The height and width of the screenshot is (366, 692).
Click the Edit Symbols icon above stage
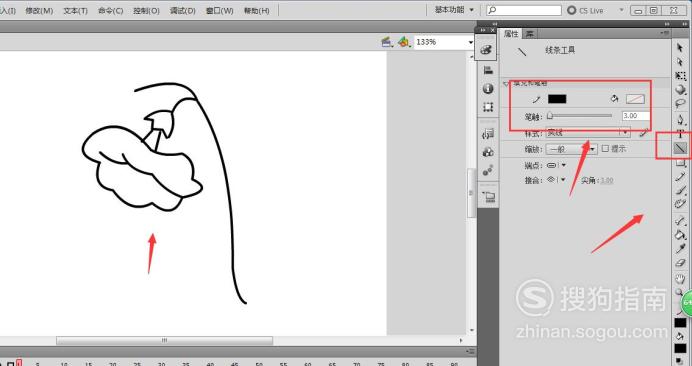pos(403,42)
